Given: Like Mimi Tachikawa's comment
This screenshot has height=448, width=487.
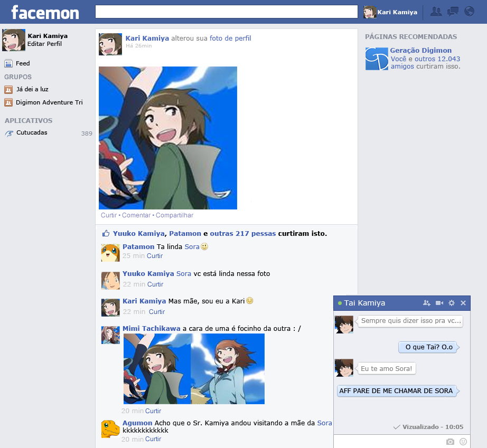Looking at the screenshot, I should (x=153, y=411).
